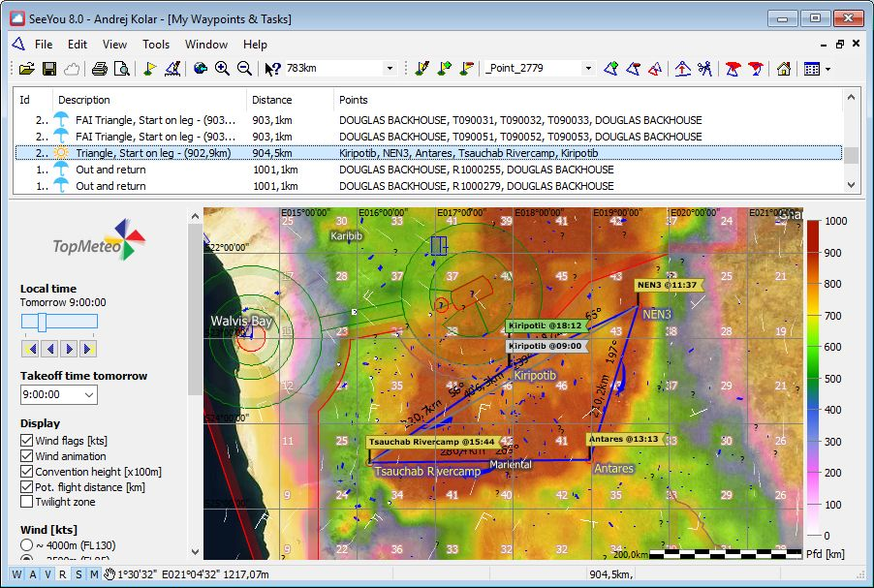Click the triangle with red up-arrow icon
874x588 pixels.
pos(683,69)
